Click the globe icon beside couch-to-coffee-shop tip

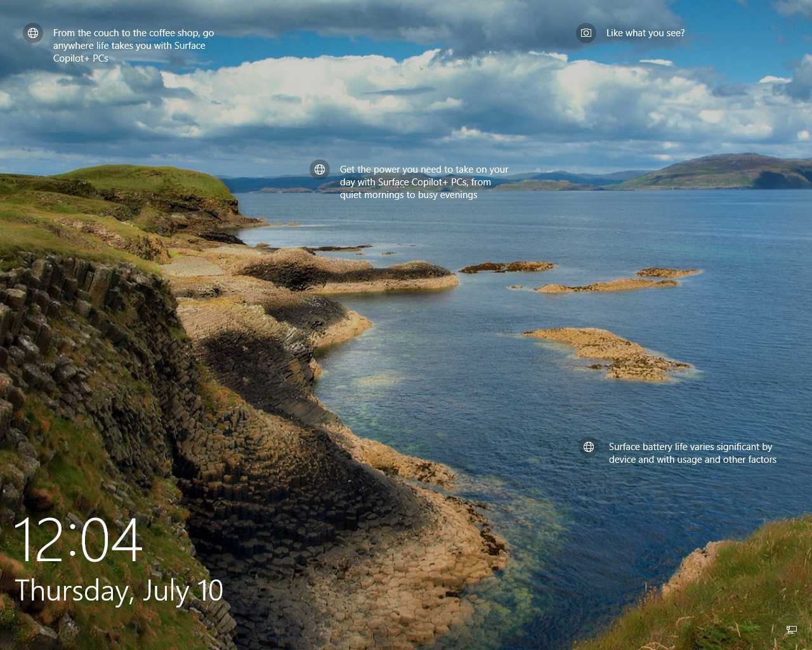33,33
